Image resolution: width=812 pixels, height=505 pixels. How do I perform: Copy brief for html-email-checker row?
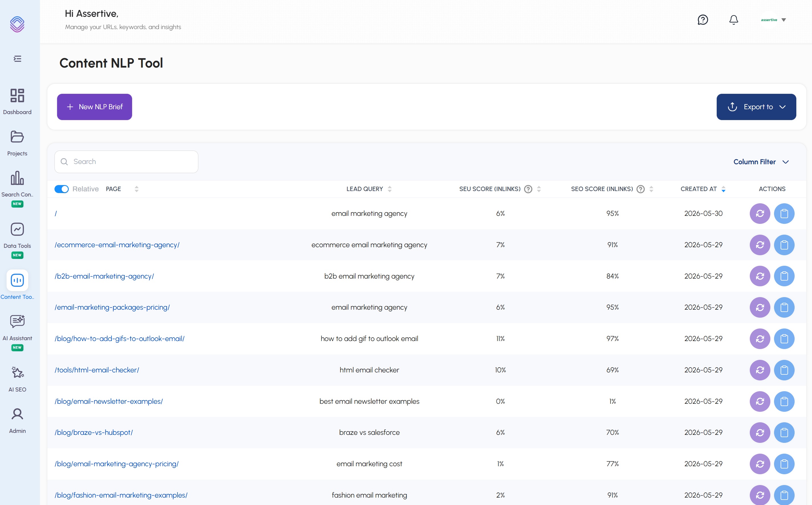784,370
